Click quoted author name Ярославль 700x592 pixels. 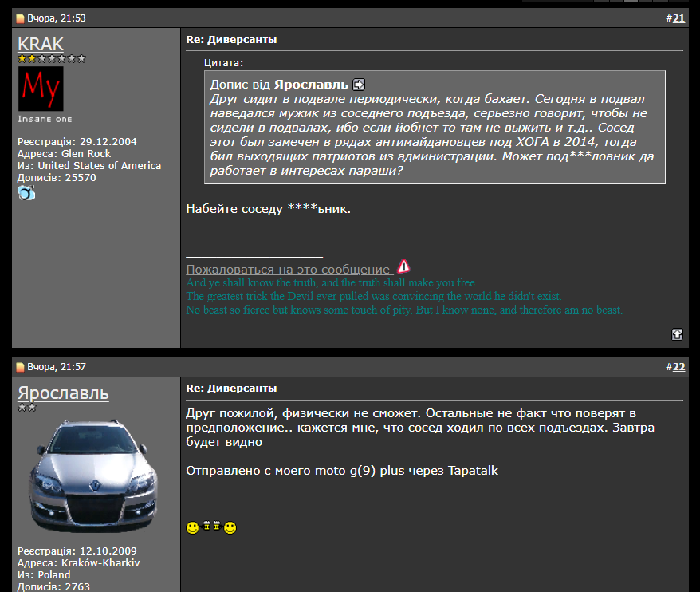(x=311, y=85)
